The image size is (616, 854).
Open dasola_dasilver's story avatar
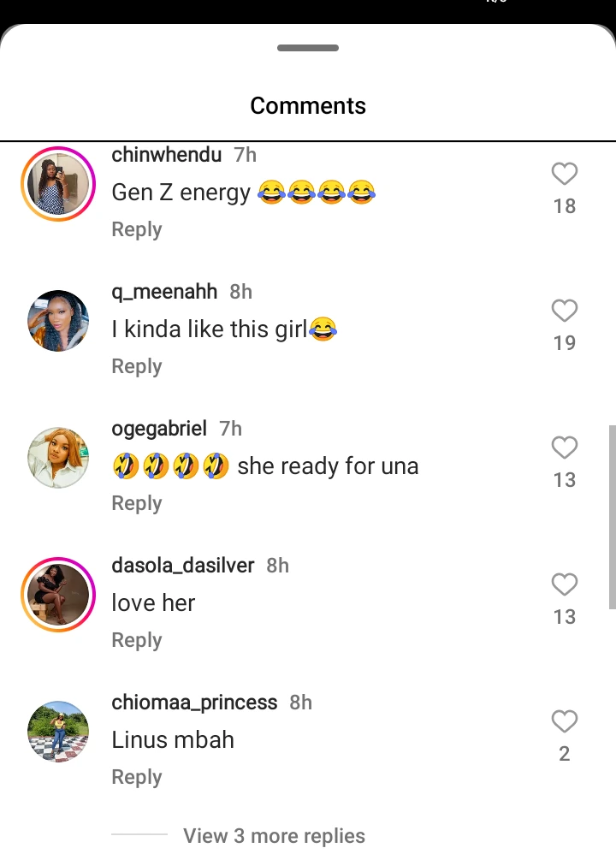(58, 595)
